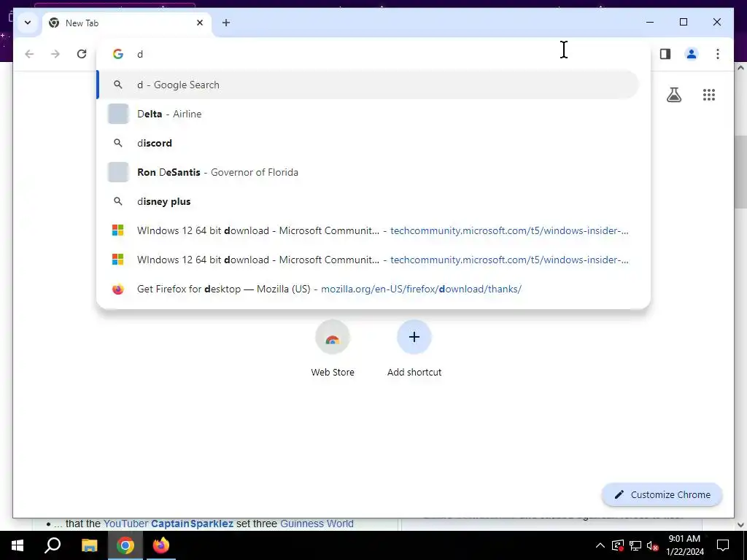Screen dimensions: 747x560
Task: Click the address bar containing 'd'
Action: point(373,54)
